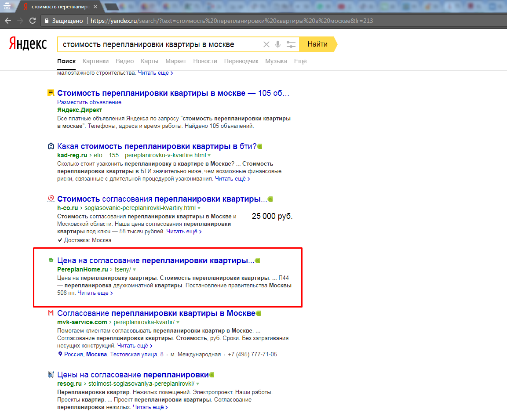The width and height of the screenshot is (507, 420).
Task: Open kad-reg.ru domain link
Action: pos(72,155)
